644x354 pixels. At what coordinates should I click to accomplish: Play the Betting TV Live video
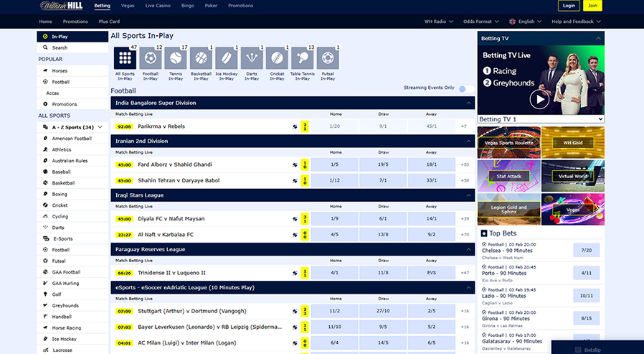coord(539,100)
